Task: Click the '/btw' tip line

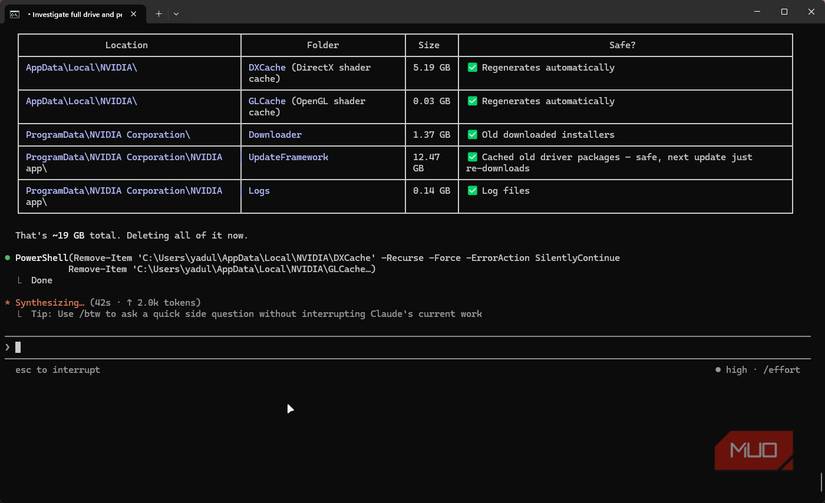Action: pos(256,314)
